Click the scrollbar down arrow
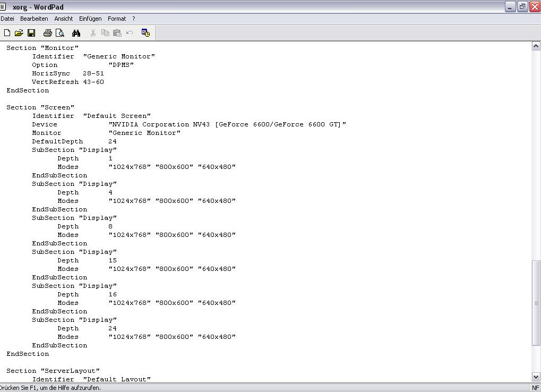 coord(536,377)
